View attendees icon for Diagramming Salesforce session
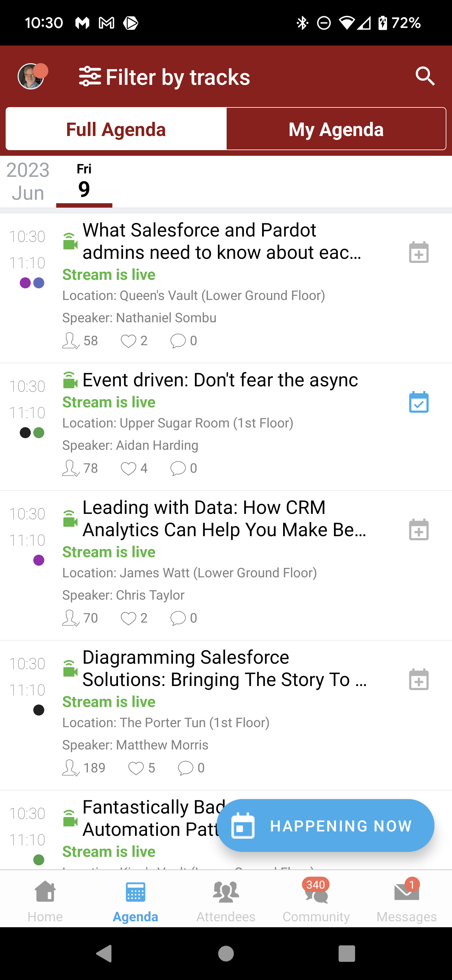Image resolution: width=452 pixels, height=980 pixels. pos(71,768)
